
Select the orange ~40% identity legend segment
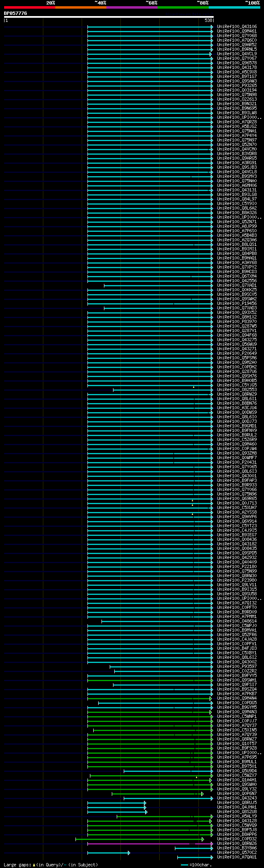80,7
